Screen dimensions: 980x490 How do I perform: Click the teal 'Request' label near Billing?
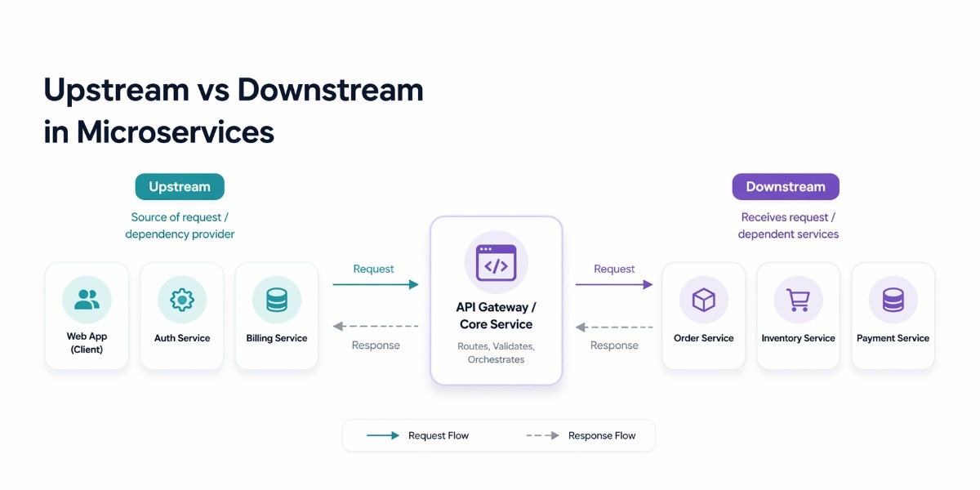click(x=373, y=269)
